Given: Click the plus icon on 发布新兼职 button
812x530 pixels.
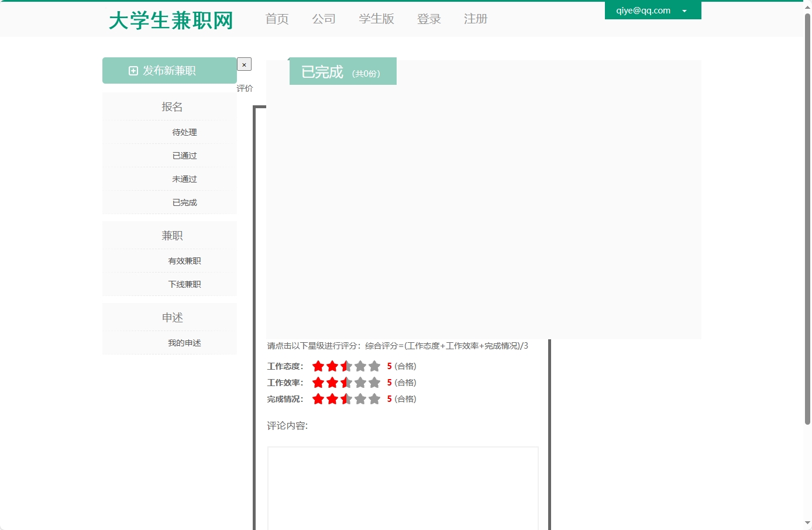Looking at the screenshot, I should (133, 70).
